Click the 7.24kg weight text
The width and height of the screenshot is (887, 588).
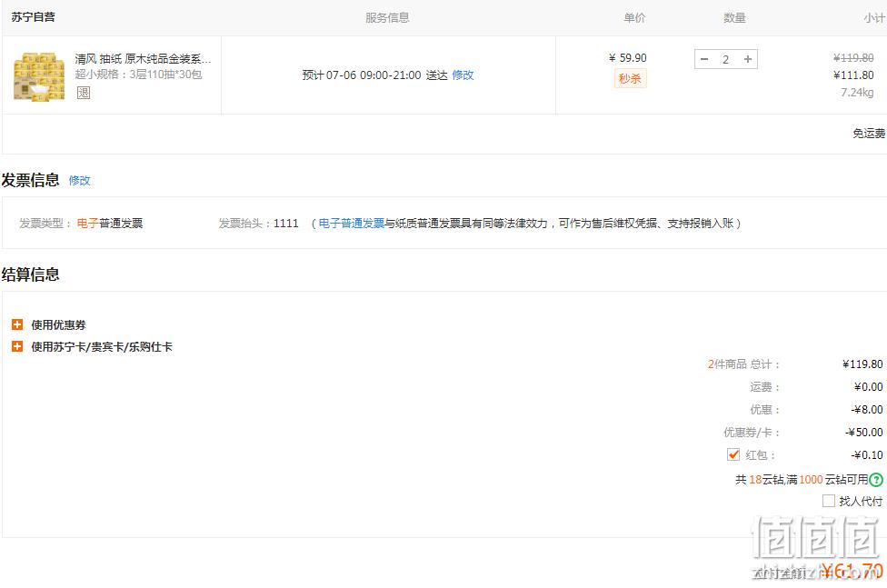pos(857,93)
